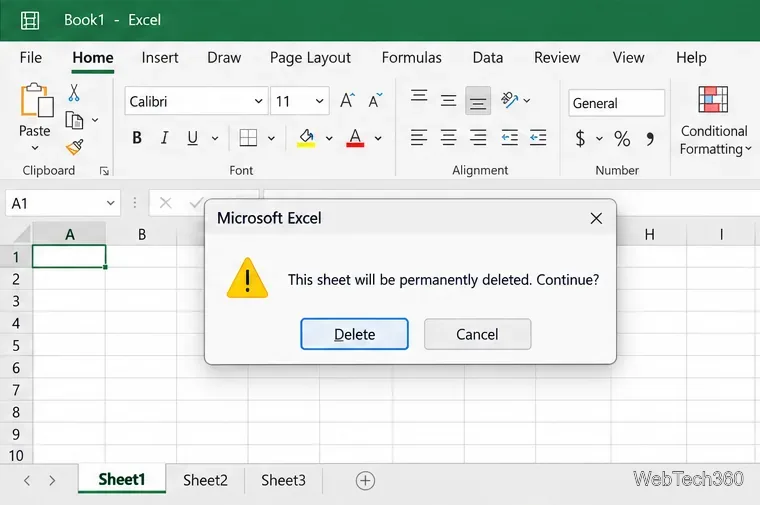Open General number format box

617,103
